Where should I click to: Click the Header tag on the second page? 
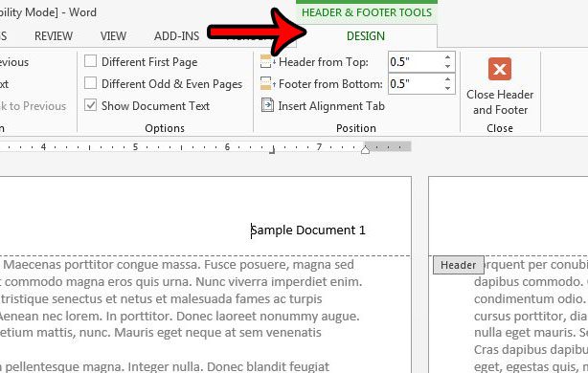pos(459,265)
